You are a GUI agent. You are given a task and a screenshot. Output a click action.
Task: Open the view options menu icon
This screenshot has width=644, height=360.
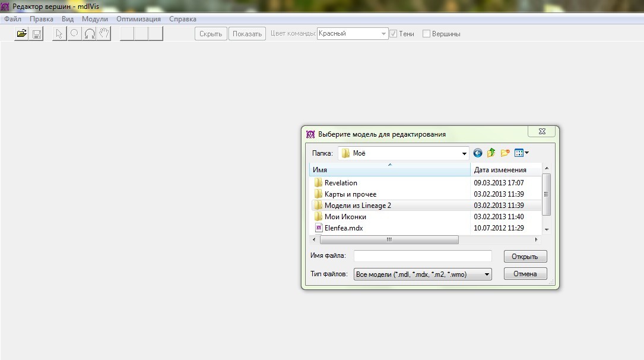coord(522,153)
